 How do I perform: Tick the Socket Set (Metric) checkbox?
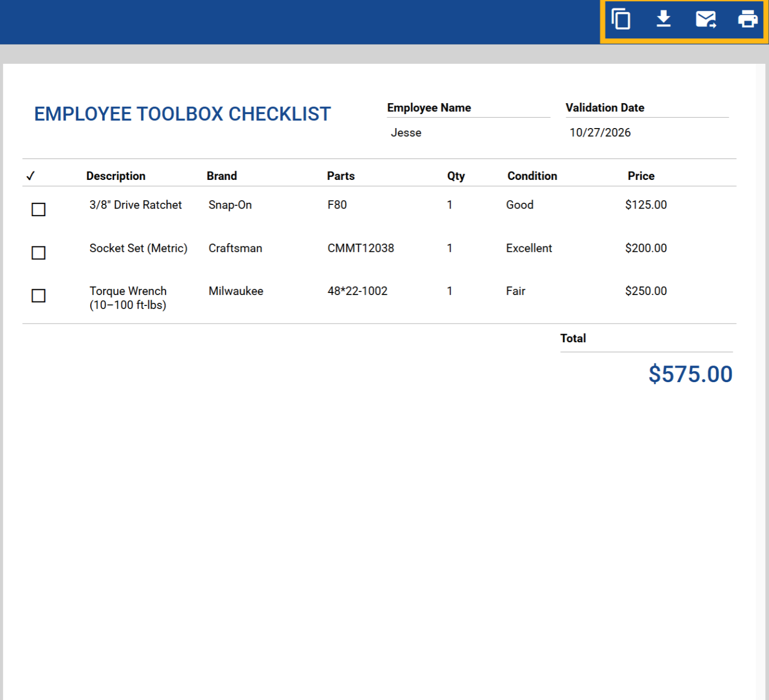(38, 253)
